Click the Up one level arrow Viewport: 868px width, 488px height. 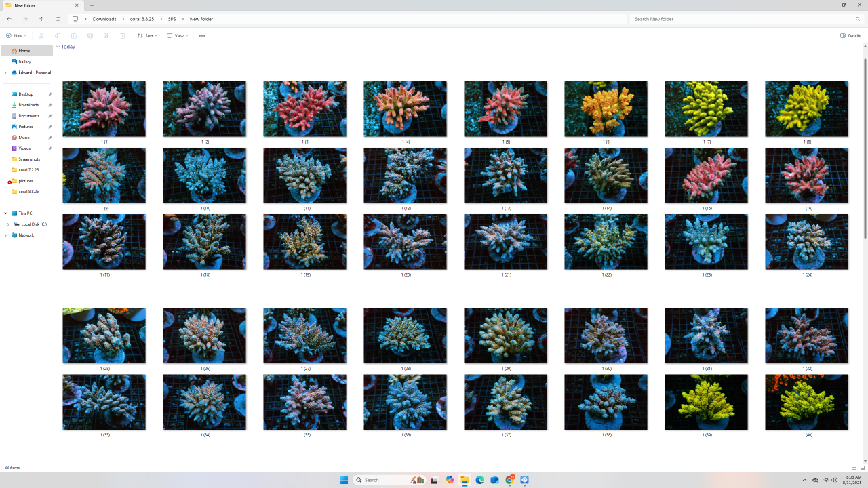[x=41, y=19]
